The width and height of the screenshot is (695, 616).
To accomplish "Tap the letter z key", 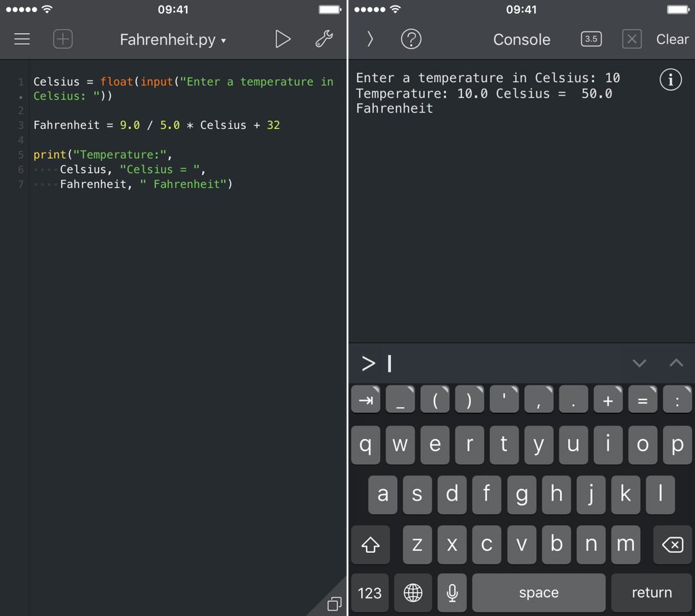I will [x=417, y=545].
